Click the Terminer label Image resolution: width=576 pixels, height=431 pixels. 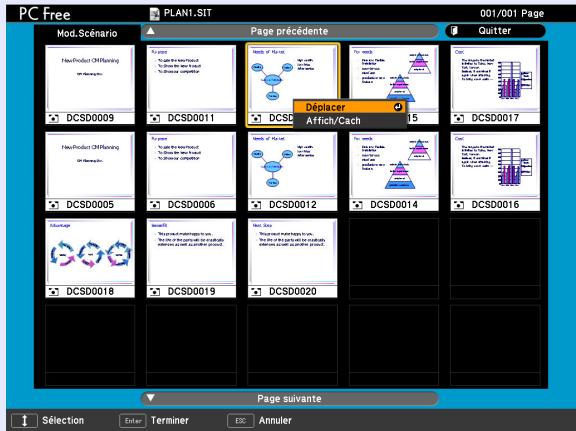coord(170,420)
